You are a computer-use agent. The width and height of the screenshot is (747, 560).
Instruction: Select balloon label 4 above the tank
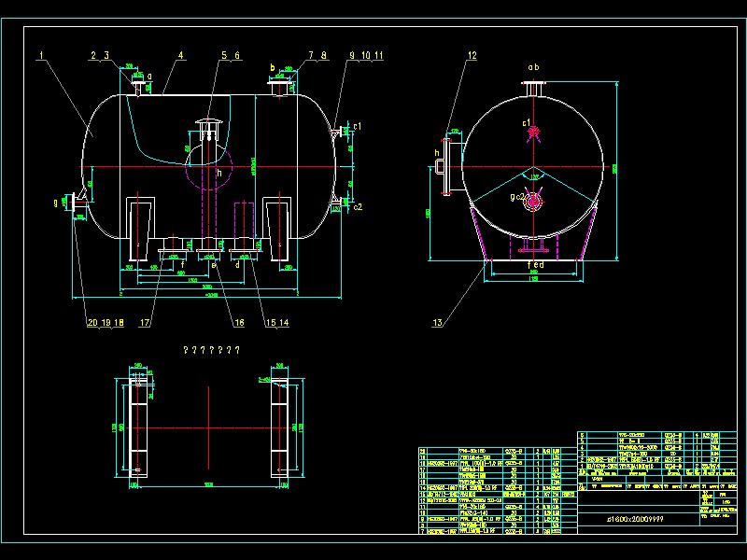180,57
